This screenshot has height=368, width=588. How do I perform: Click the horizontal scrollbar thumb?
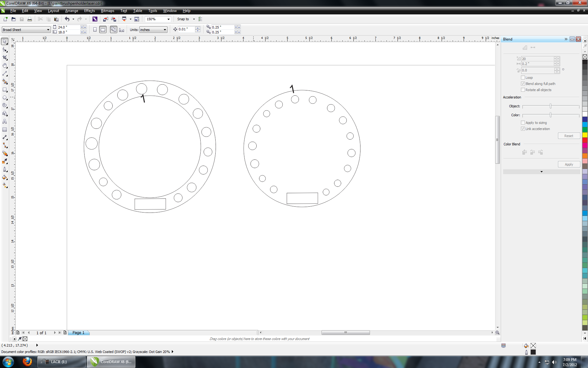(x=345, y=333)
